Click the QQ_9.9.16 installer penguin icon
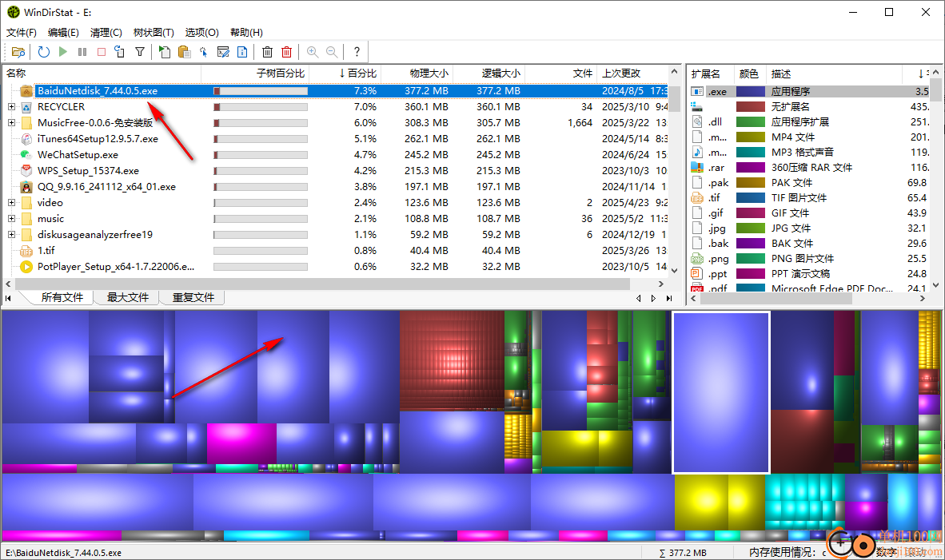Viewport: 945px width, 560px height. 26,187
